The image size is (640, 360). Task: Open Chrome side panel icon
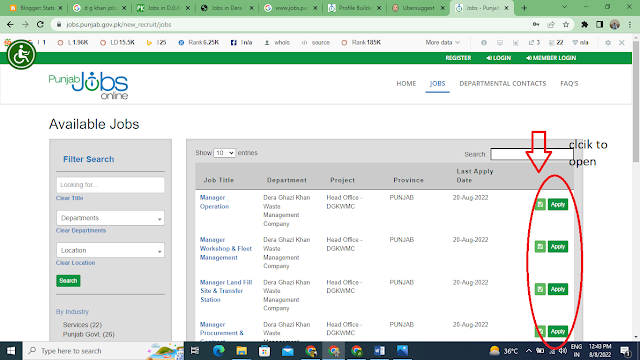[599, 24]
